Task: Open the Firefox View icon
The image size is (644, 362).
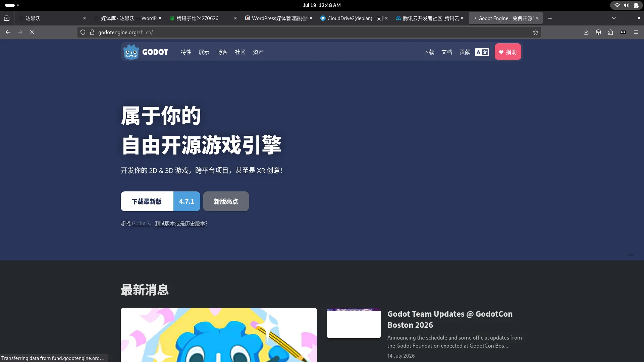Action: (7, 18)
